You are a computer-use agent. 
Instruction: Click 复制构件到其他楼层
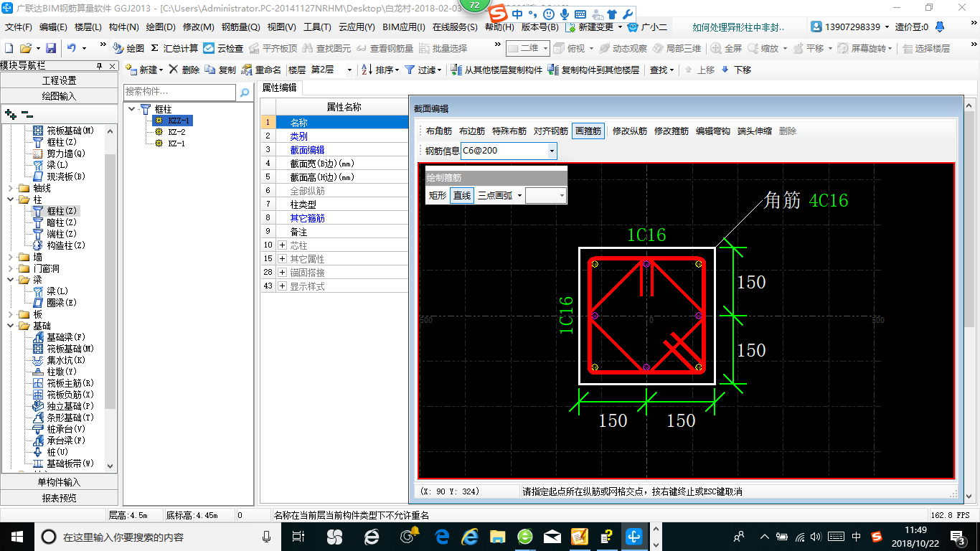pyautogui.click(x=593, y=70)
